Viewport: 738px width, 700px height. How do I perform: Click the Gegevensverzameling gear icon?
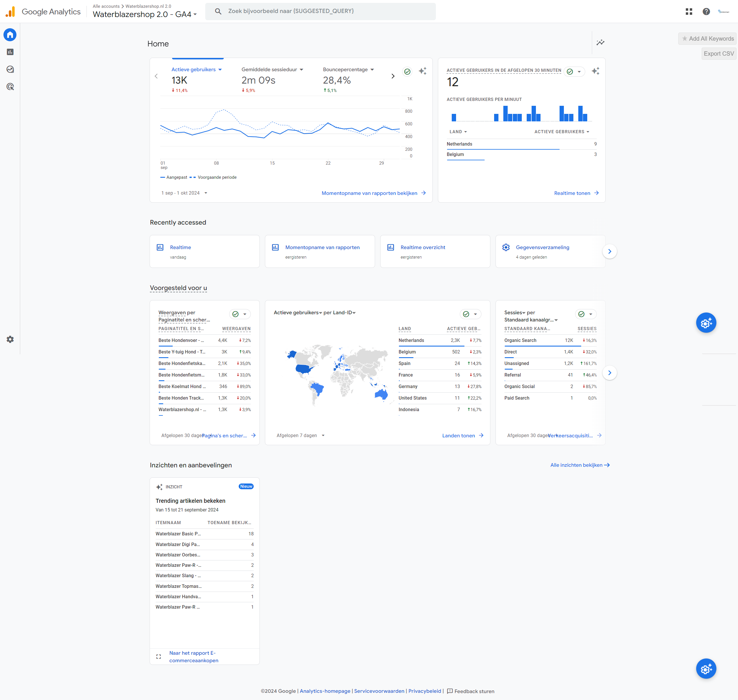506,247
